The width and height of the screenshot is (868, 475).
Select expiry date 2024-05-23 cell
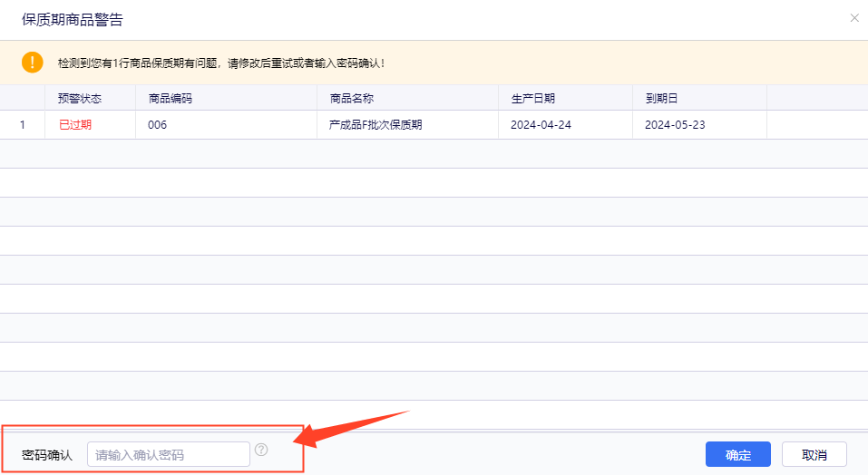click(699, 125)
